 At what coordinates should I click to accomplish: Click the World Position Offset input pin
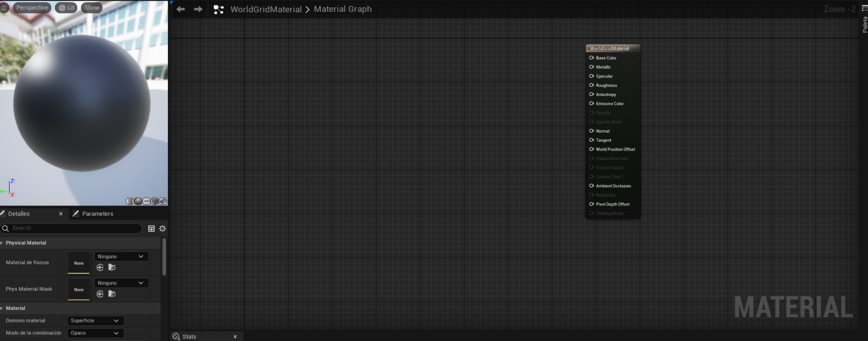coord(592,149)
